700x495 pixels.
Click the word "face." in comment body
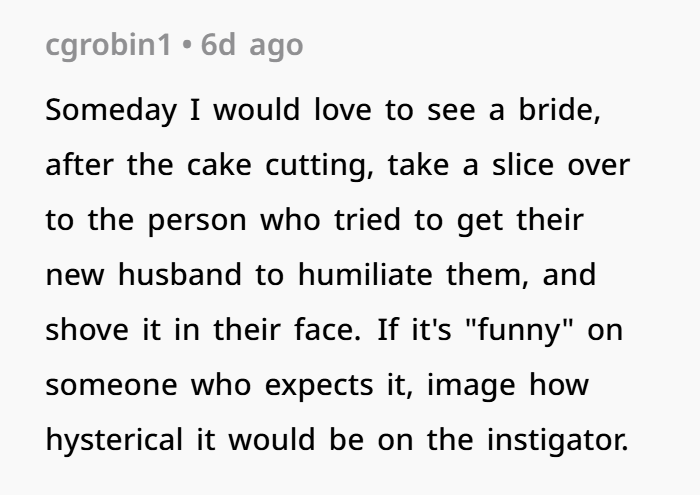click(x=327, y=329)
